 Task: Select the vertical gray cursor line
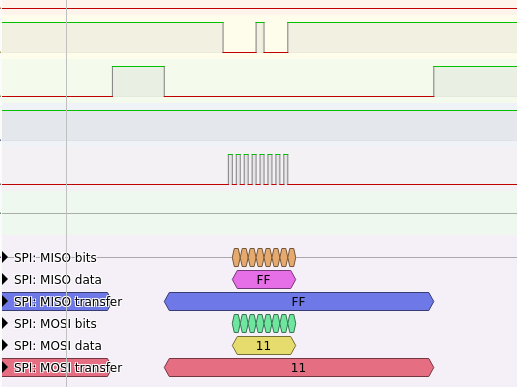67,193
